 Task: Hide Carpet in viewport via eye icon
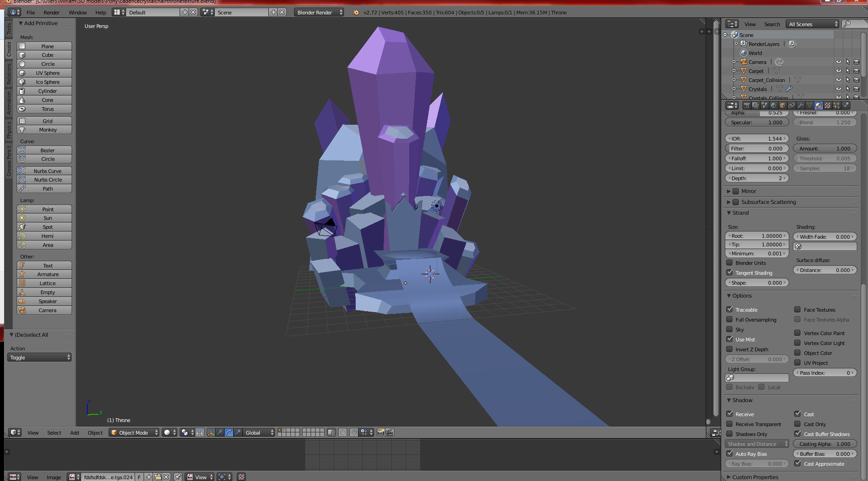point(838,71)
